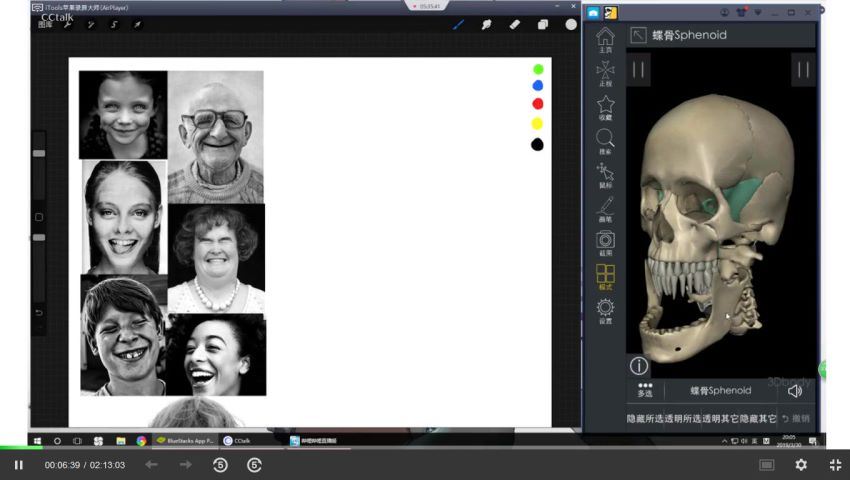
Task: Take a capture with the 截图 camera icon
Action: click(x=605, y=243)
